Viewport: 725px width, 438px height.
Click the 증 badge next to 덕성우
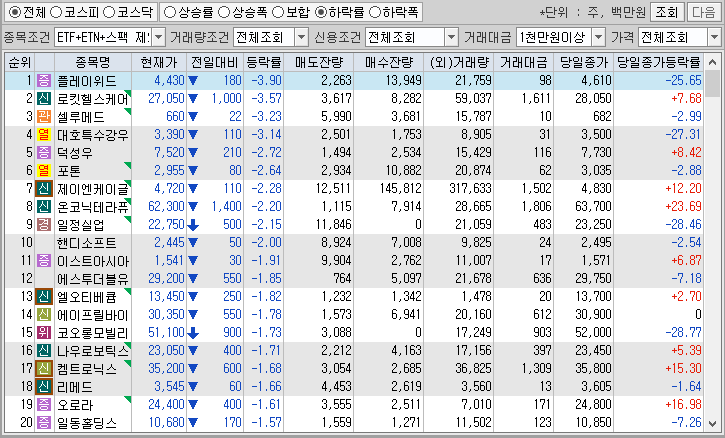pyautogui.click(x=44, y=152)
